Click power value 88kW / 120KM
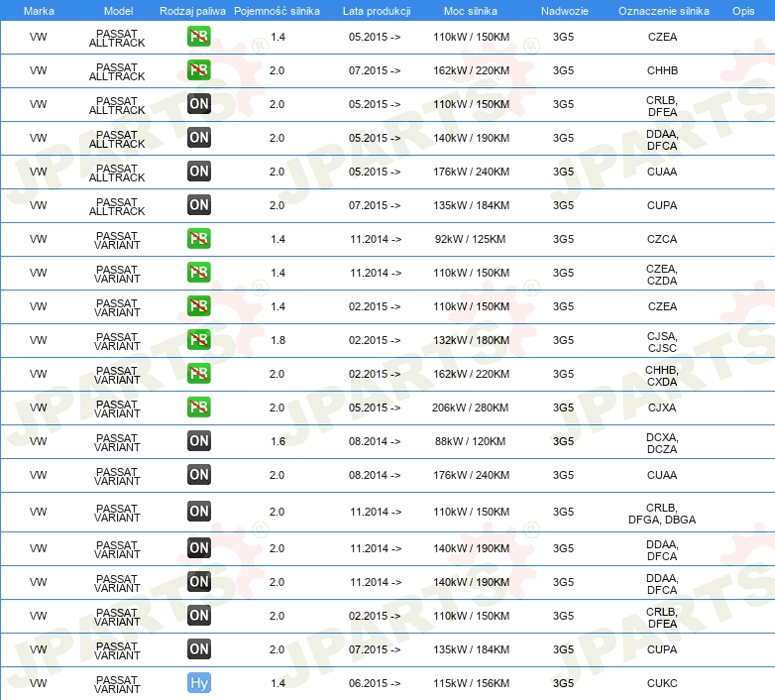The width and height of the screenshot is (775, 700). [x=470, y=441]
